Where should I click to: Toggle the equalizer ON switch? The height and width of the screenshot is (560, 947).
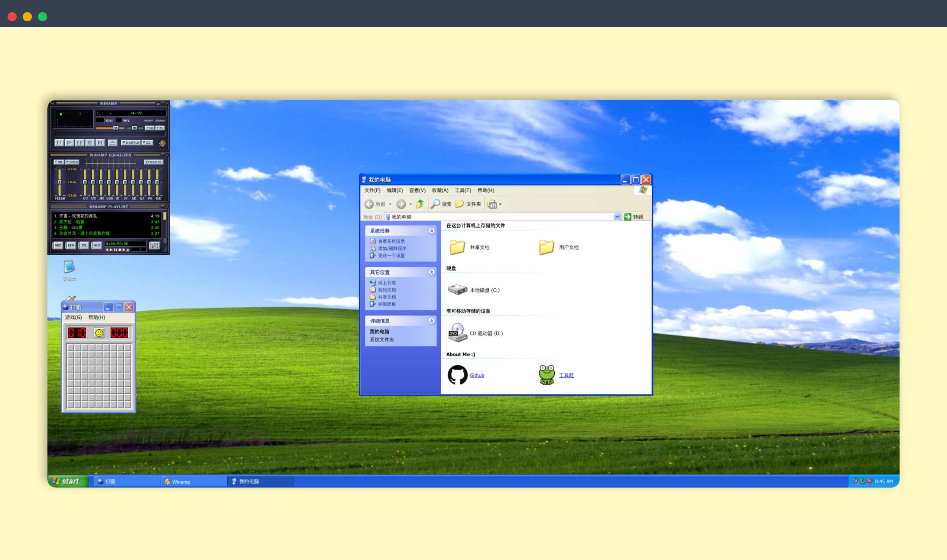(58, 162)
